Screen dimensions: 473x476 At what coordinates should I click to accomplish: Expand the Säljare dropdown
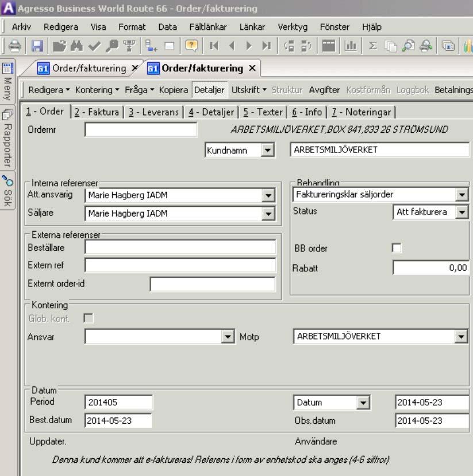[268, 214]
